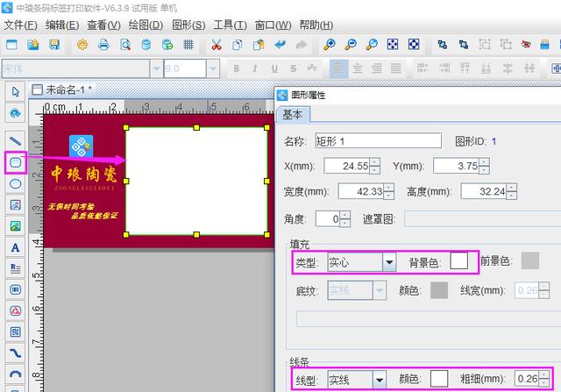Toggle bold text formatting
This screenshot has width=561, height=392.
tap(236, 68)
